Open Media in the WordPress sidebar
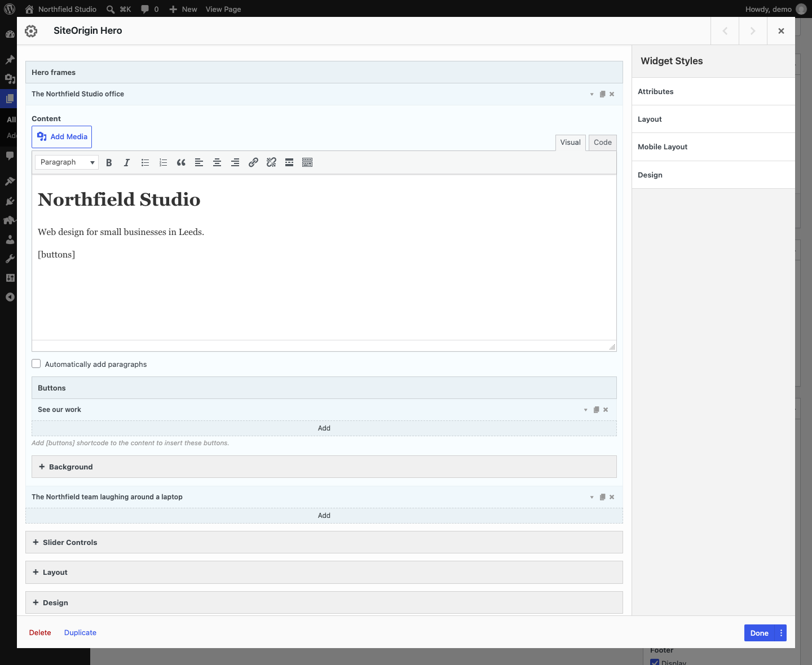Image resolution: width=812 pixels, height=665 pixels. pos(10,79)
